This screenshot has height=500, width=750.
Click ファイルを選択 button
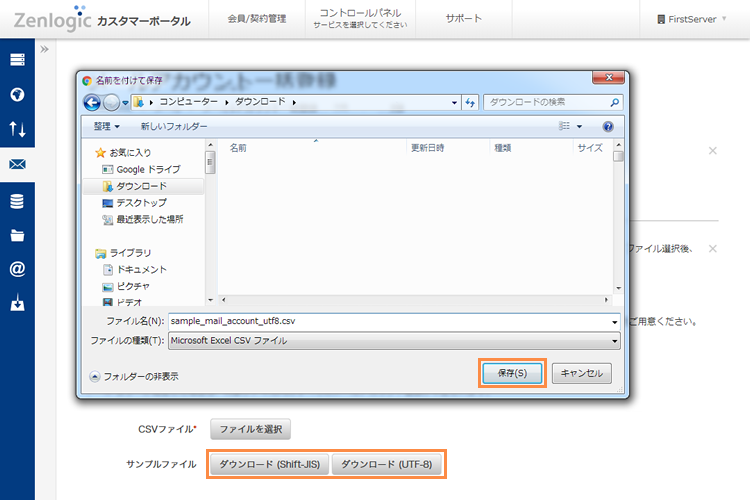(x=250, y=429)
